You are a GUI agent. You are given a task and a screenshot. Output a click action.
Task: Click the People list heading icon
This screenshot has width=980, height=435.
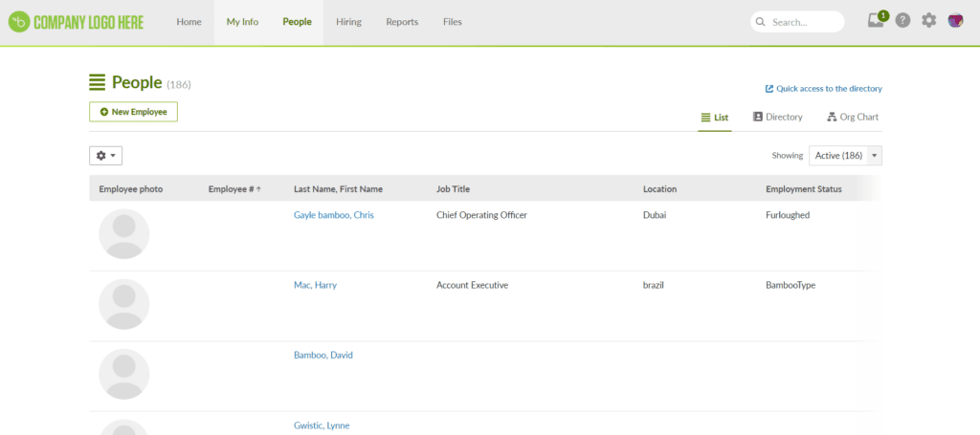[x=97, y=82]
